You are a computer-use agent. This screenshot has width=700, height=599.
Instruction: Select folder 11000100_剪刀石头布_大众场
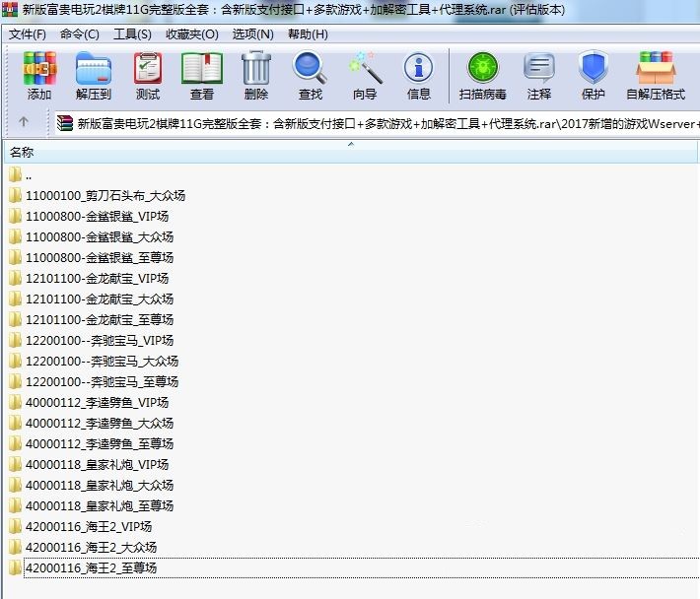click(x=105, y=195)
